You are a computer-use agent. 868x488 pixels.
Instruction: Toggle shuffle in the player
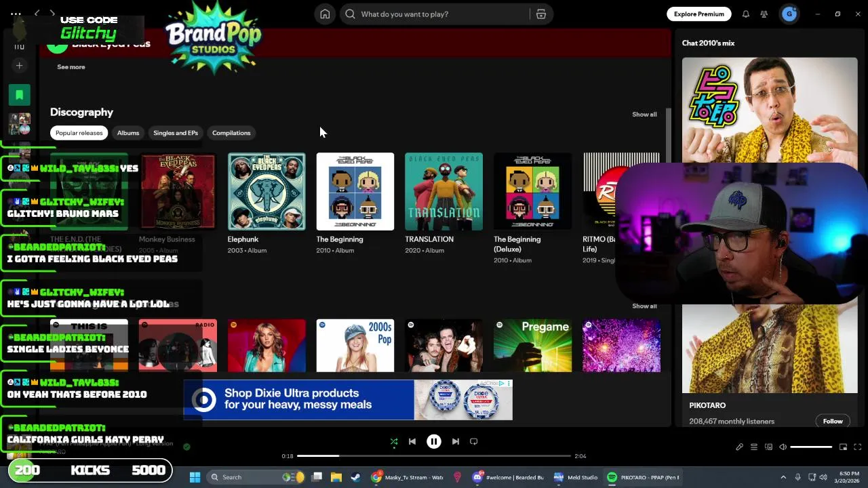(393, 441)
